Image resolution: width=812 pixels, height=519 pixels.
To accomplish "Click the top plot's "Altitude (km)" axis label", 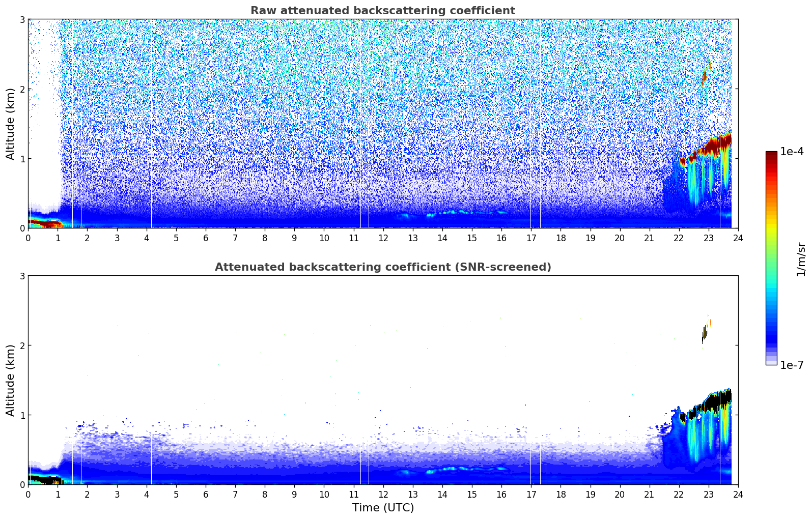I will pos(10,124).
